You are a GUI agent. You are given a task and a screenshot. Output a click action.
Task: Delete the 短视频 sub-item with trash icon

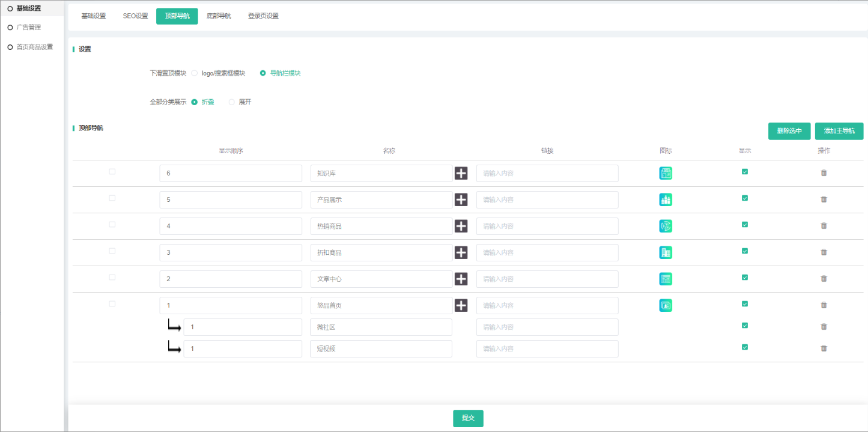coord(824,348)
